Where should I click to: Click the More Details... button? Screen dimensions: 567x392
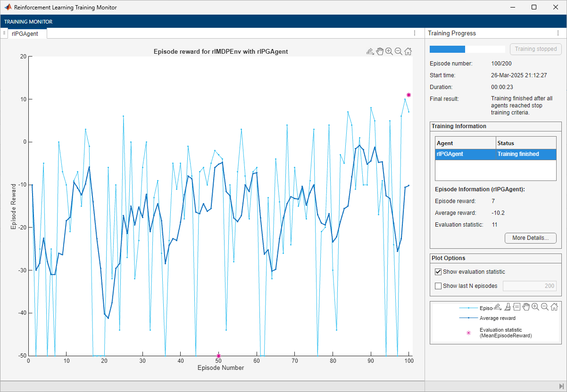[x=530, y=238]
